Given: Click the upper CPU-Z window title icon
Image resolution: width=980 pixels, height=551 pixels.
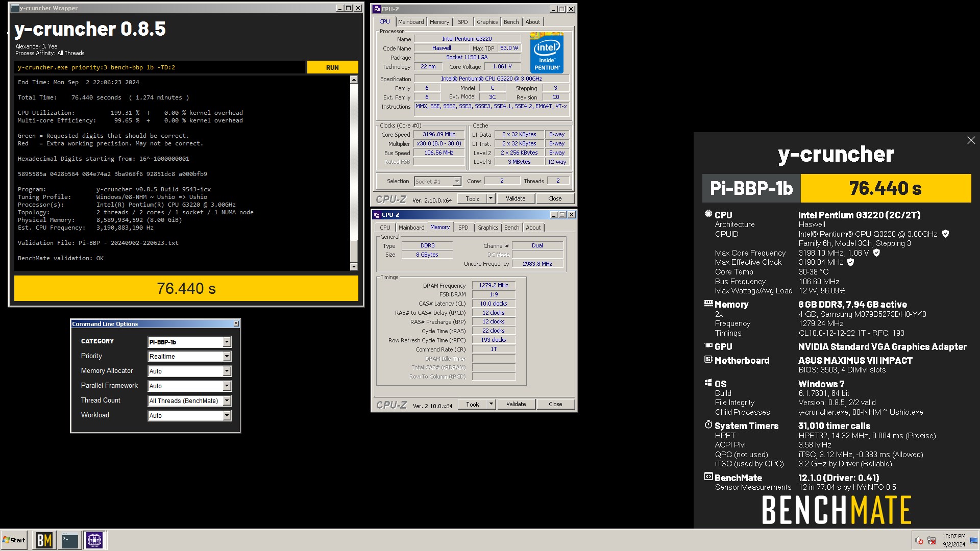Looking at the screenshot, I should point(377,9).
